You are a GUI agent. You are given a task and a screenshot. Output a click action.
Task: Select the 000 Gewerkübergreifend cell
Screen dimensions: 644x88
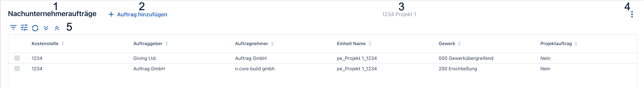point(466,58)
